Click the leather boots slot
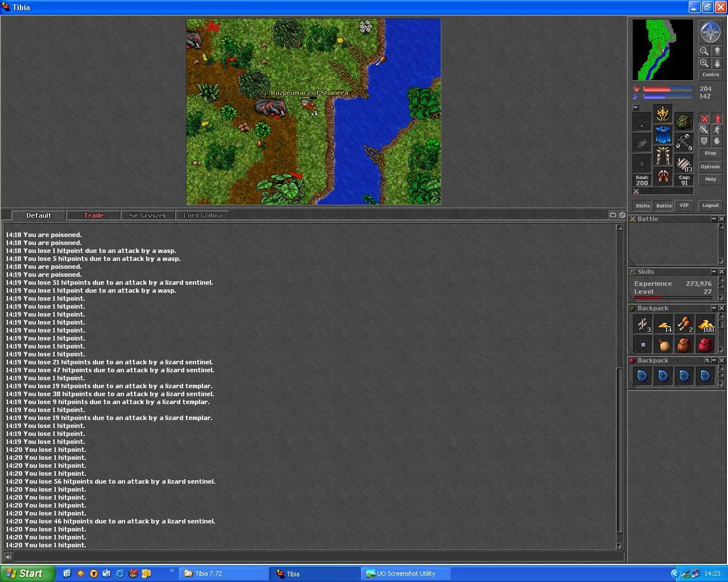728x582 pixels. (x=663, y=177)
